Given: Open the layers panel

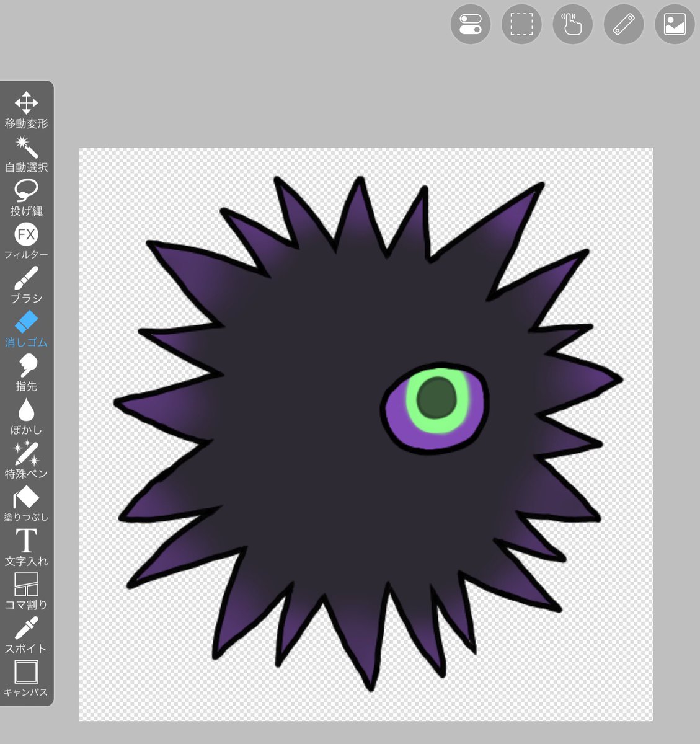Looking at the screenshot, I should 674,25.
